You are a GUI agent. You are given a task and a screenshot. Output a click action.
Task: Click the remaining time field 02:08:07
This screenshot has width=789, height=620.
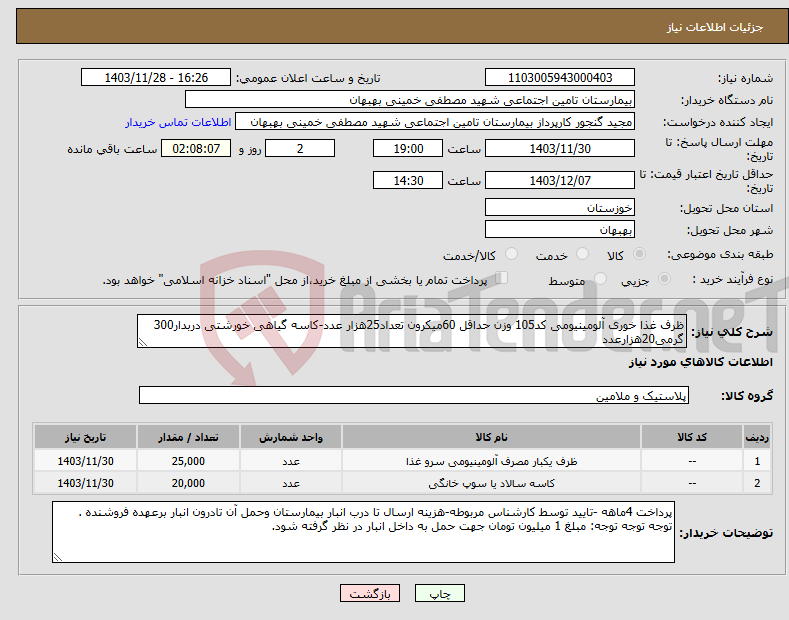click(x=196, y=148)
